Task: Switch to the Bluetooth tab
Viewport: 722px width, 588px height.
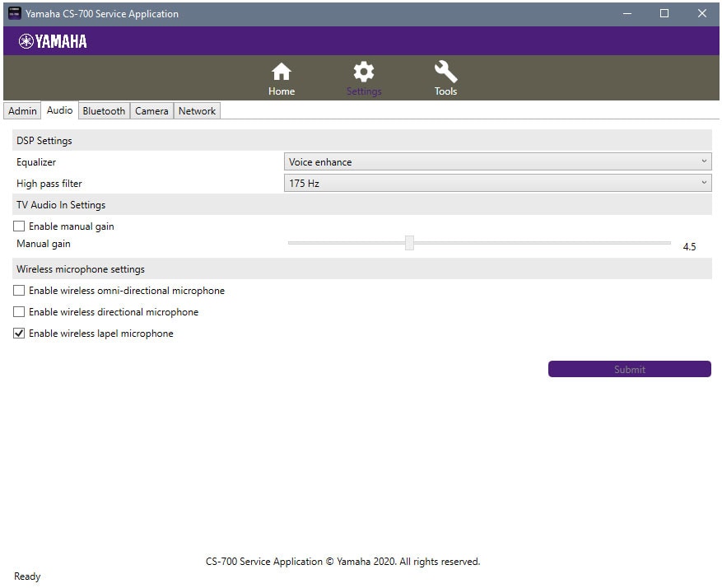Action: click(104, 111)
